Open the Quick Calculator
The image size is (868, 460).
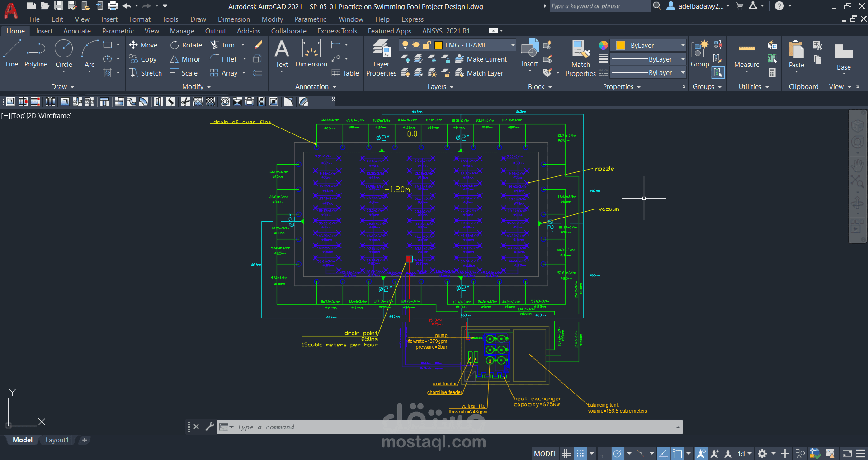pyautogui.click(x=772, y=73)
